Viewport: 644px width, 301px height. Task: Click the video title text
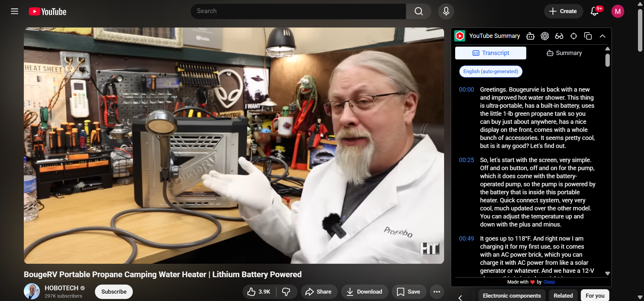pyautogui.click(x=163, y=274)
